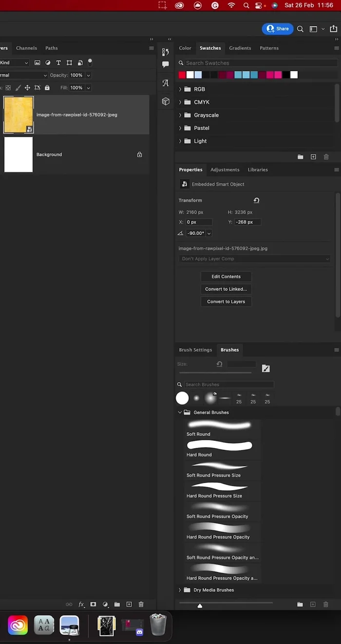Expand the Dry Media Brushes group
341x644 pixels.
[180, 590]
